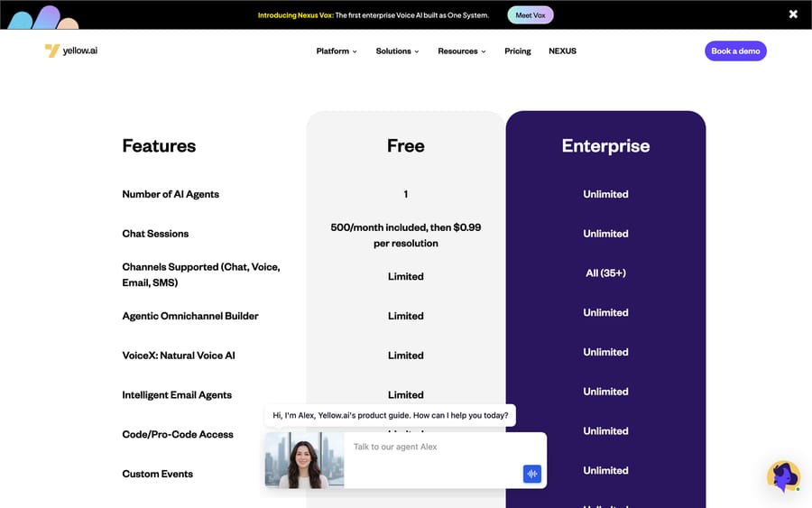This screenshot has width=812, height=508.
Task: Click the 500/month included Free plan value
Action: (x=405, y=236)
